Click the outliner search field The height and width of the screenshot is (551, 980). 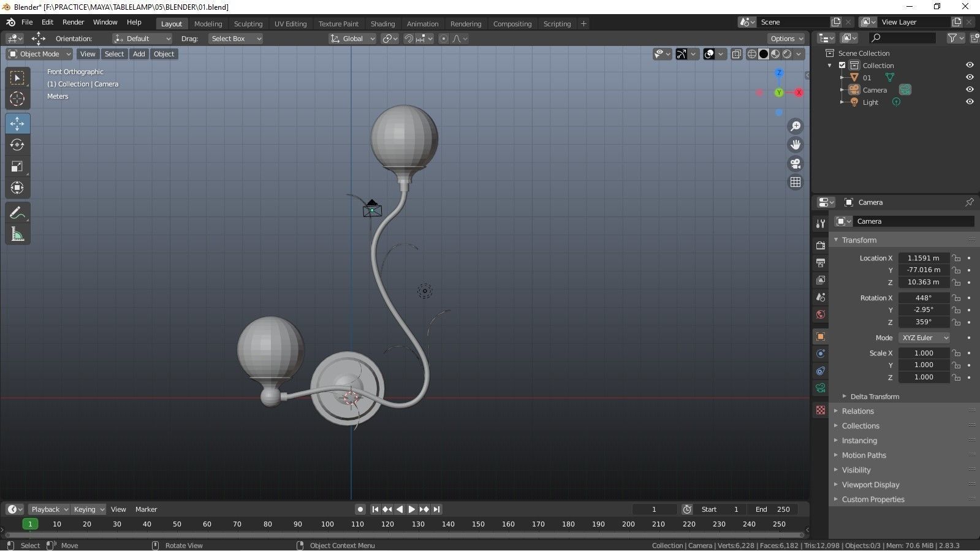pyautogui.click(x=903, y=38)
